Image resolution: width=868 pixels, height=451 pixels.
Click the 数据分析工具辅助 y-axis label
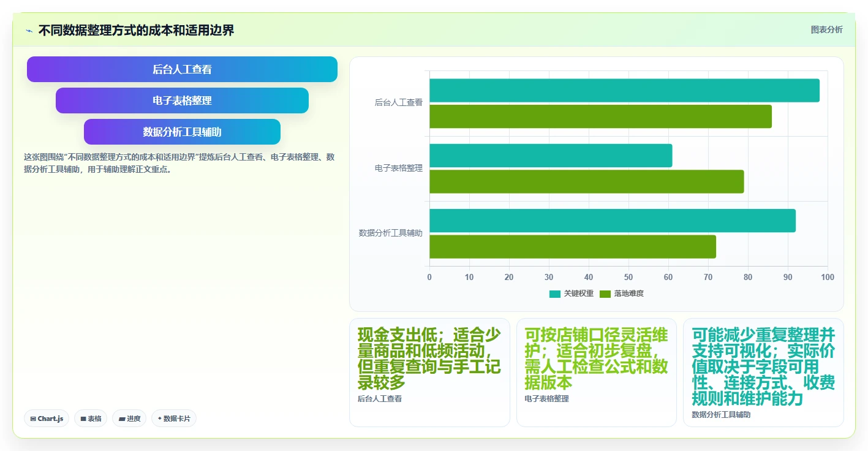coord(391,233)
